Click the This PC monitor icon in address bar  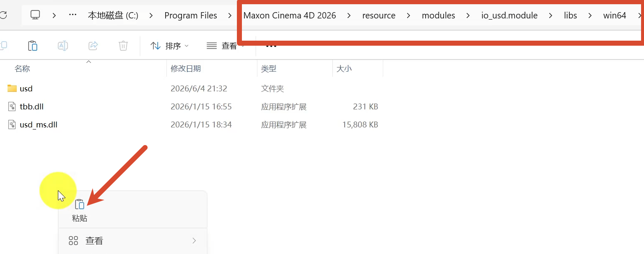tap(35, 15)
